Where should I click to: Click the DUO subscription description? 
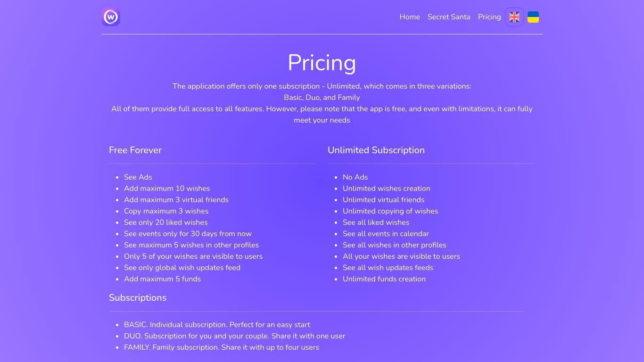234,336
